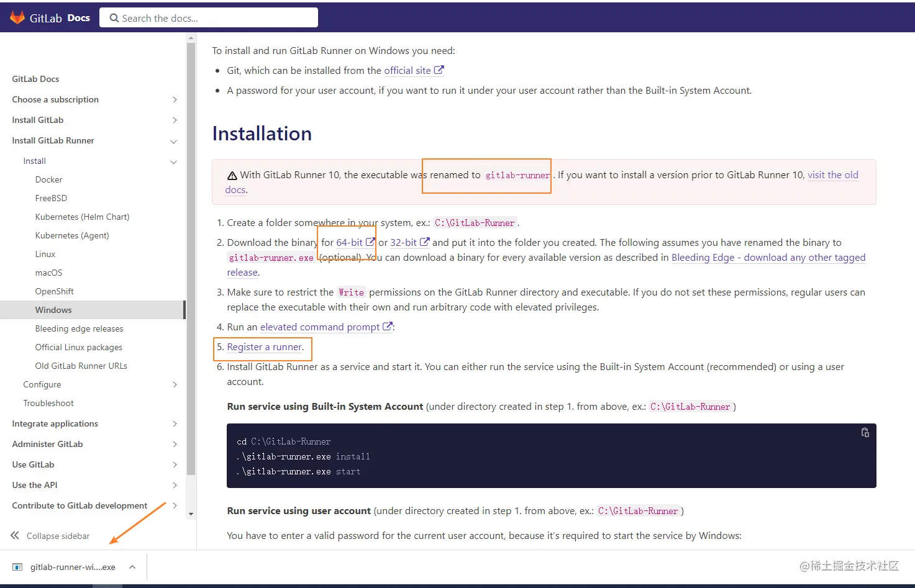The image size is (915, 588).
Task: Open GitLab Docs sidebar item
Action: pyautogui.click(x=35, y=79)
